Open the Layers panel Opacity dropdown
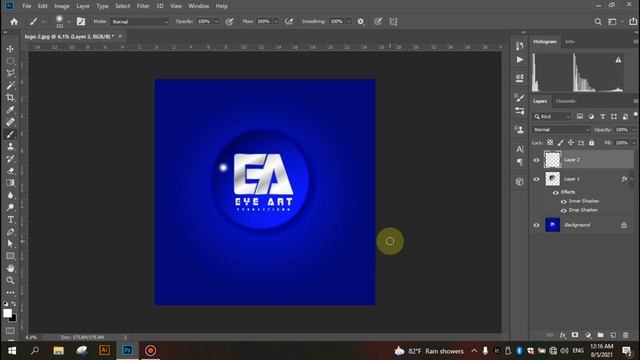This screenshot has height=360, width=640. click(634, 130)
